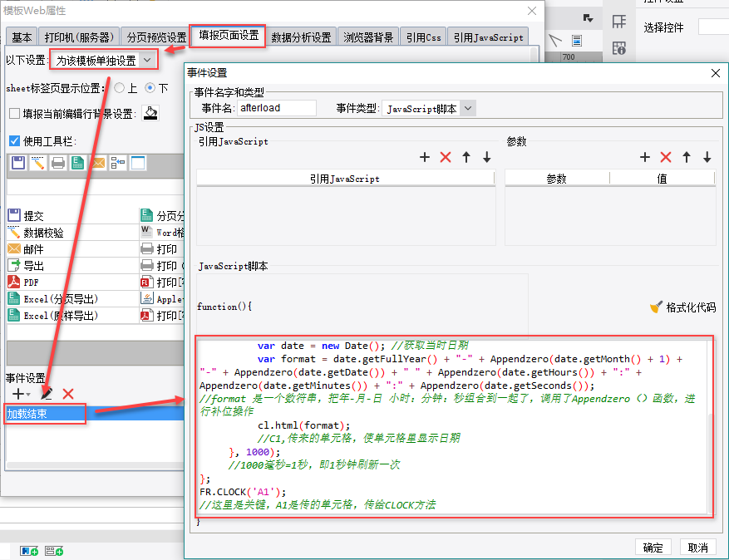Click the blank window icon in toolbar strip
Screen dimensions: 729x560
coord(138,163)
